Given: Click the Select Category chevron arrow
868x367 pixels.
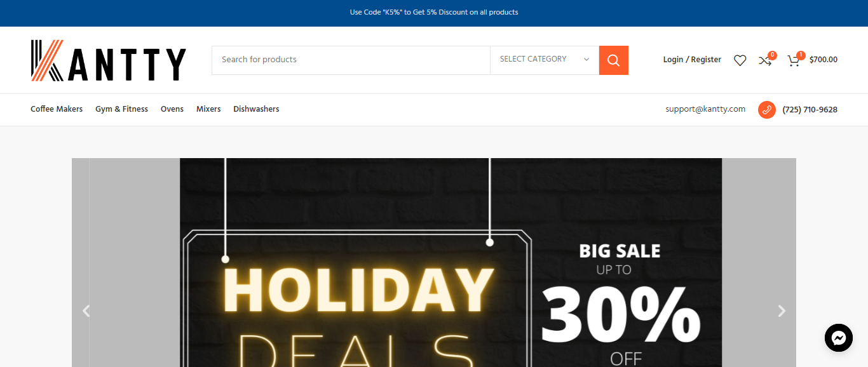Looking at the screenshot, I should (586, 60).
